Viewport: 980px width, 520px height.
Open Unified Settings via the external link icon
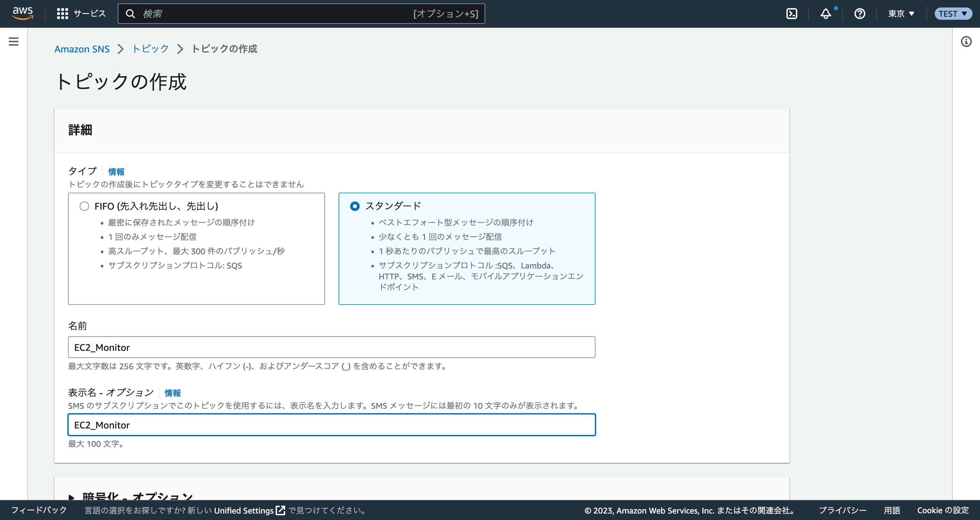click(x=280, y=510)
